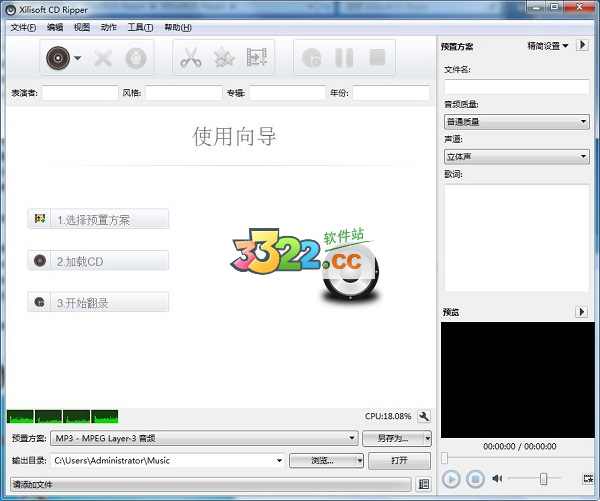Expand the 声道 立体声 dropdown
Image resolution: width=600 pixels, height=501 pixels.
(x=517, y=157)
